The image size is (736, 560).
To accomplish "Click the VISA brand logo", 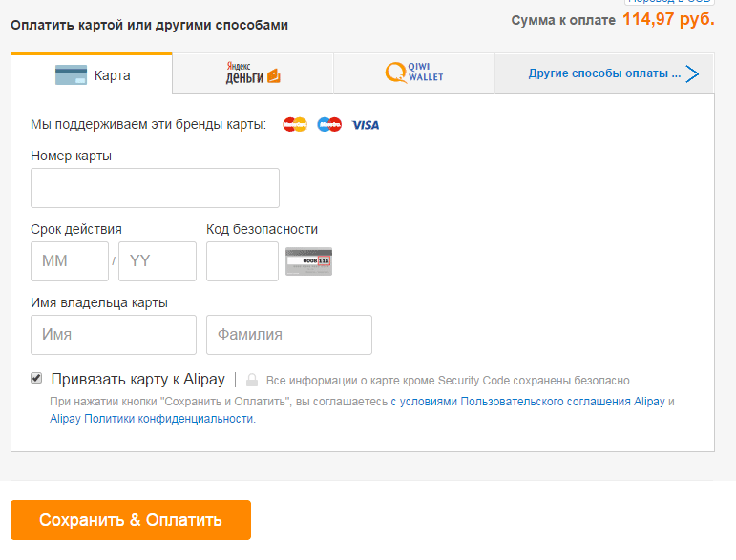I will pos(366,125).
